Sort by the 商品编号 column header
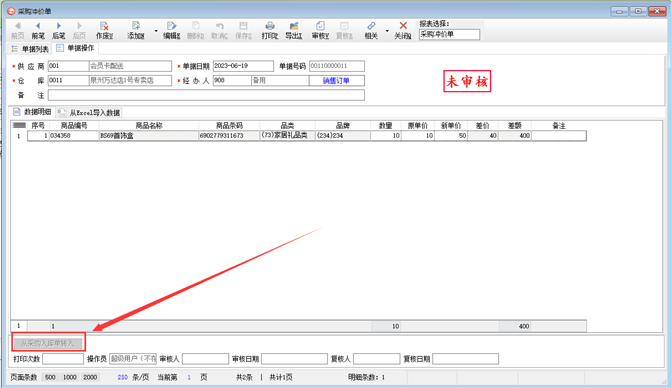 (x=74, y=125)
